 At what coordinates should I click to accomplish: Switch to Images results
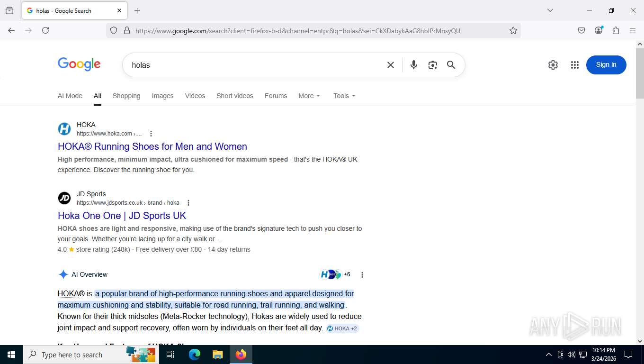pyautogui.click(x=163, y=96)
